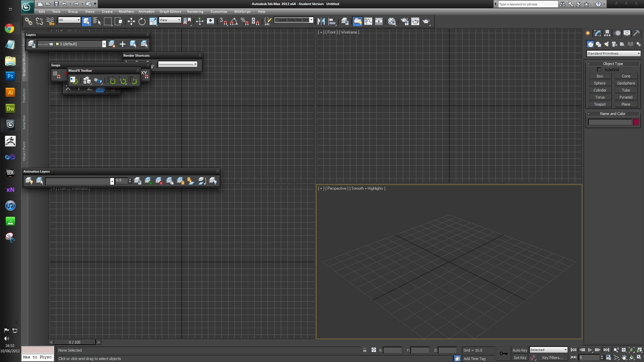Open the layer list 0 (default) dropdown

pos(104,44)
